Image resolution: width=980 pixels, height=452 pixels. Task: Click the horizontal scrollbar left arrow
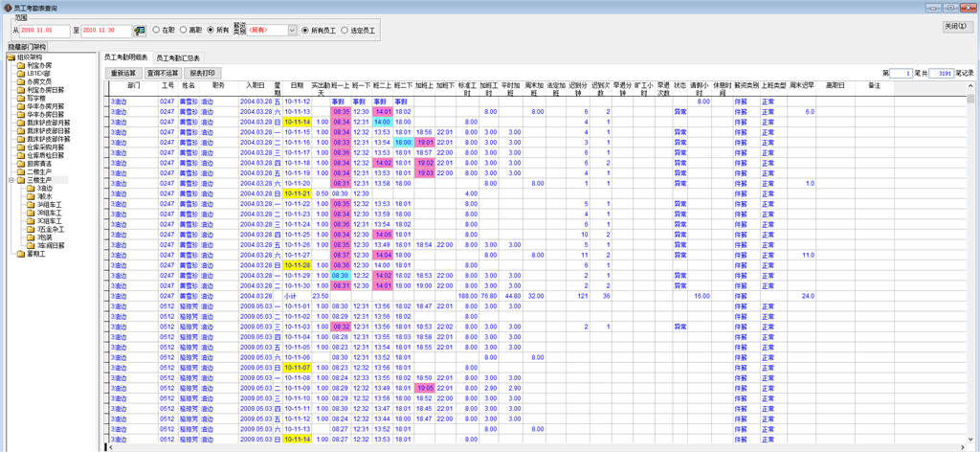point(111,447)
